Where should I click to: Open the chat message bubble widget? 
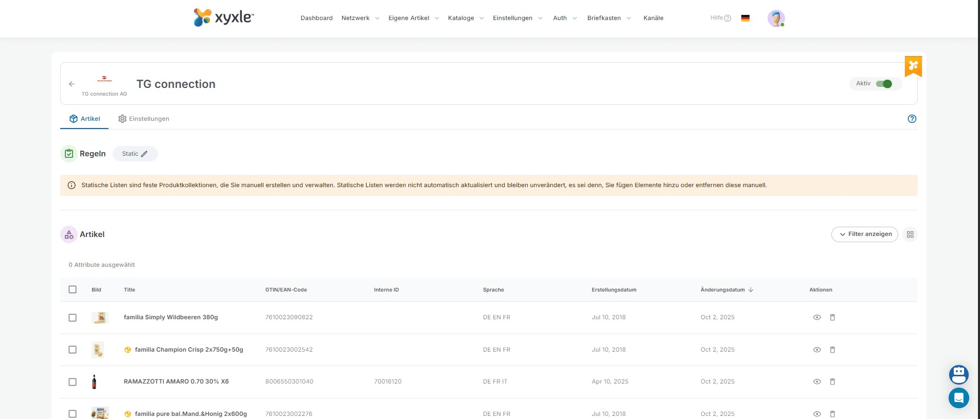958,398
